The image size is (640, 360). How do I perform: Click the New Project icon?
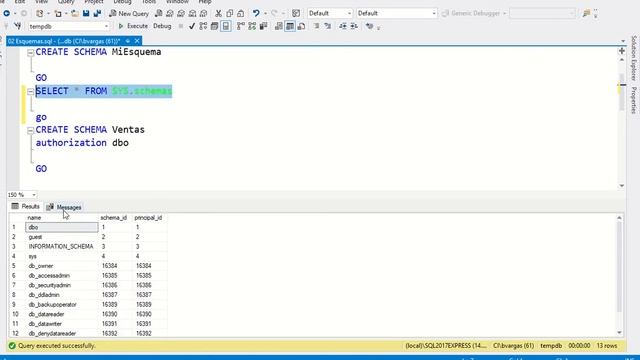pyautogui.click(x=40, y=13)
